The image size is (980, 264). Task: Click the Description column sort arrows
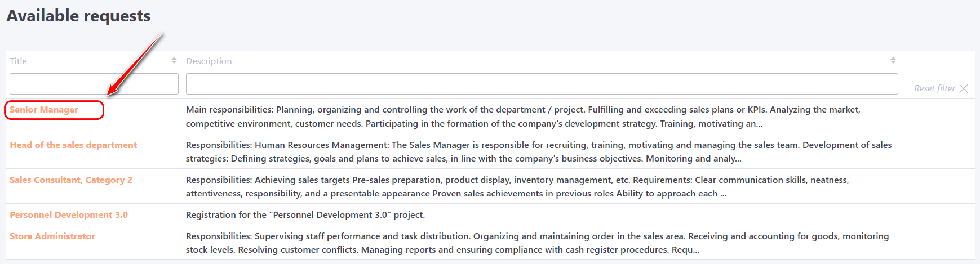click(x=893, y=60)
